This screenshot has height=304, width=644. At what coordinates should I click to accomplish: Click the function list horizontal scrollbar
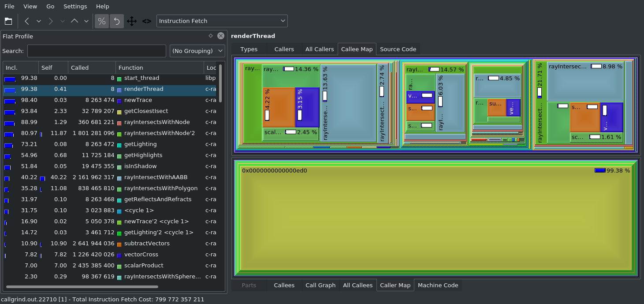(x=82, y=287)
